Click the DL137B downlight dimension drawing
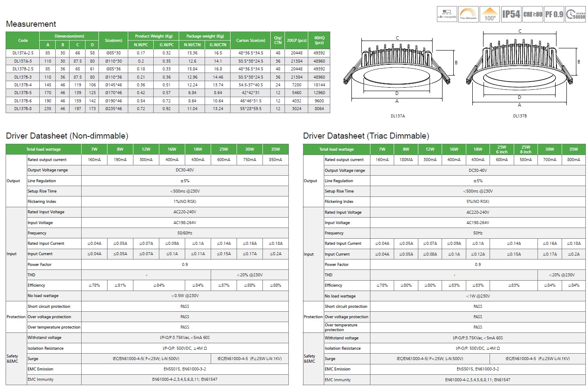 coord(523,68)
